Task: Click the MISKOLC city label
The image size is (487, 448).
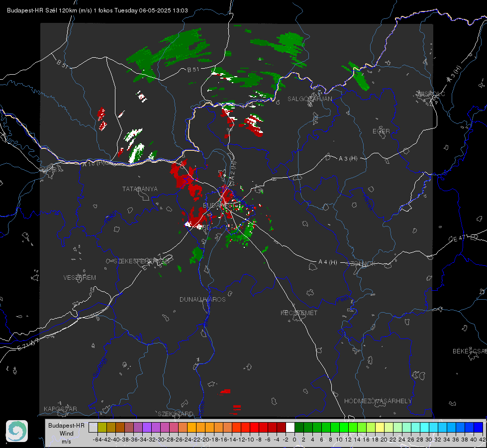Action: tap(431, 94)
